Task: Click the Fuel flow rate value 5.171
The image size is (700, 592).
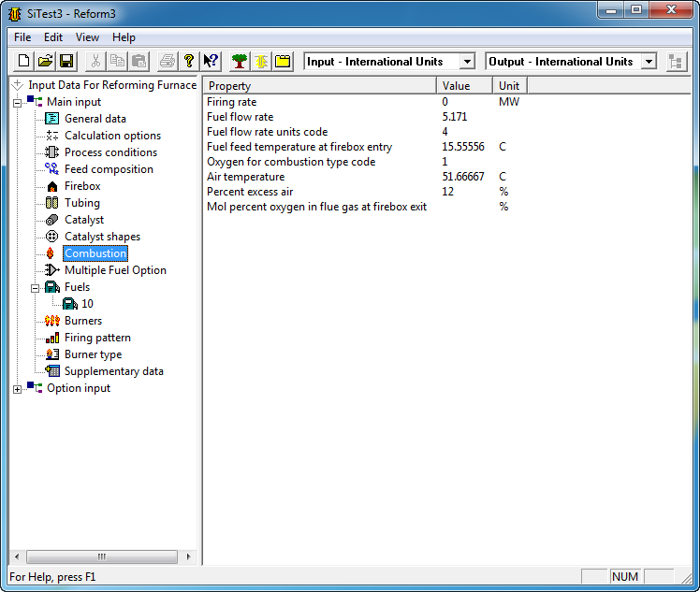Action: pyautogui.click(x=455, y=117)
